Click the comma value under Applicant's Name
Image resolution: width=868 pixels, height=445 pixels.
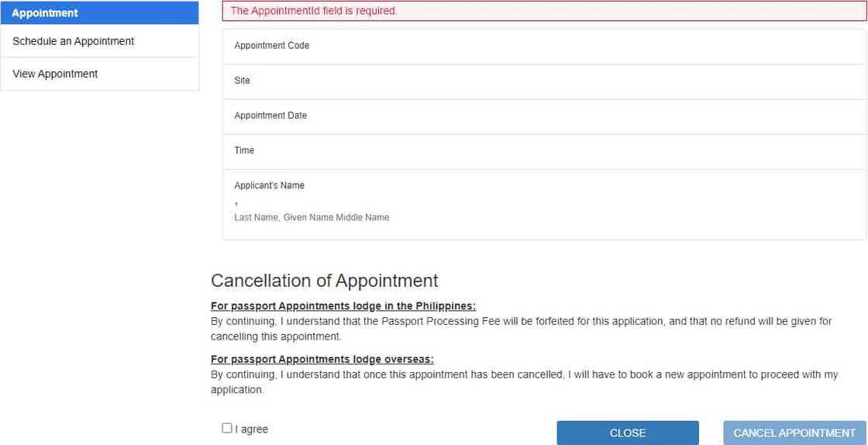click(236, 203)
